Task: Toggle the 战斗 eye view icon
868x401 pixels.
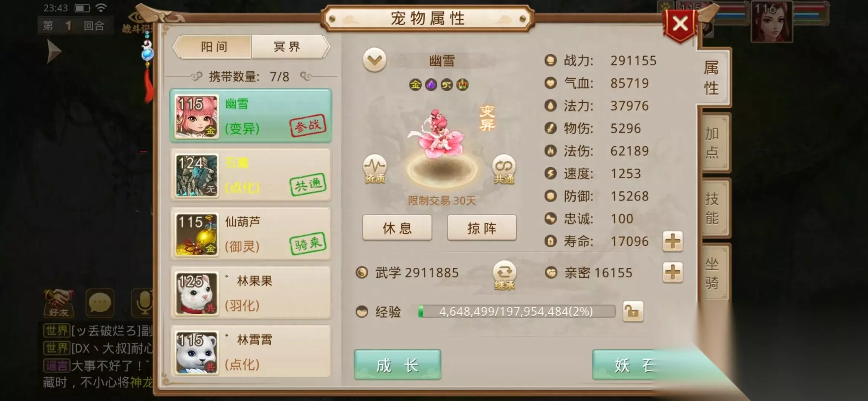Action: tap(137, 22)
